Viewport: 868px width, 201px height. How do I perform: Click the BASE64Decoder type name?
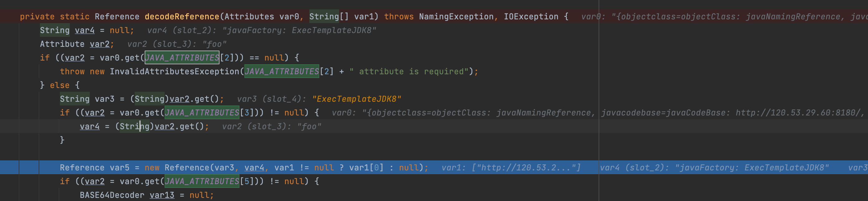point(112,195)
